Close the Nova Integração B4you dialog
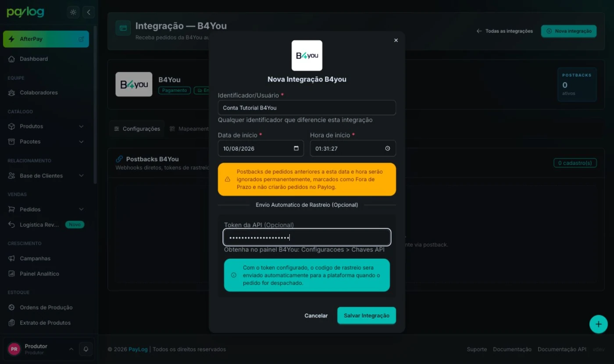Image resolution: width=614 pixels, height=364 pixels. point(396,40)
